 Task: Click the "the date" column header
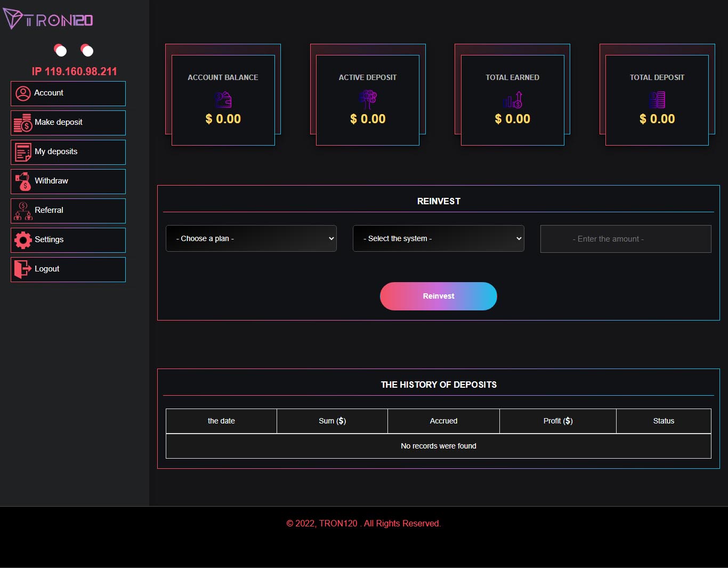[x=221, y=421]
